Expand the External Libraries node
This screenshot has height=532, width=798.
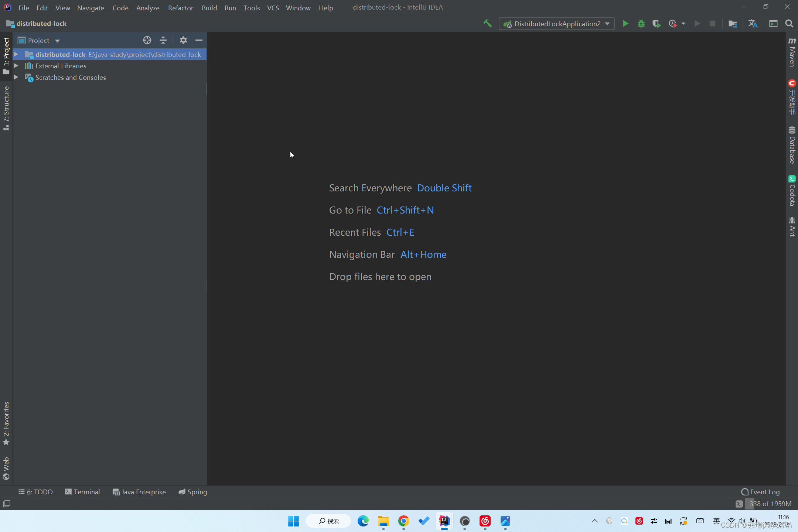[16, 66]
